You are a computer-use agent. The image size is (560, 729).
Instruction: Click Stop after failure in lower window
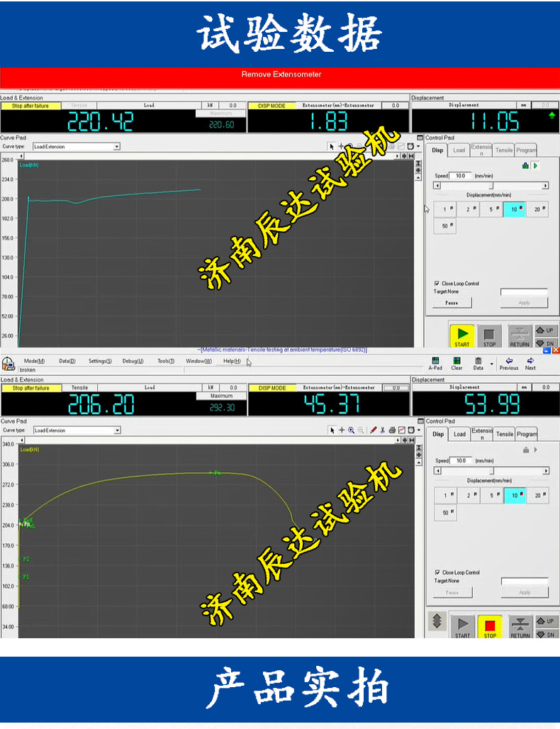pos(30,388)
